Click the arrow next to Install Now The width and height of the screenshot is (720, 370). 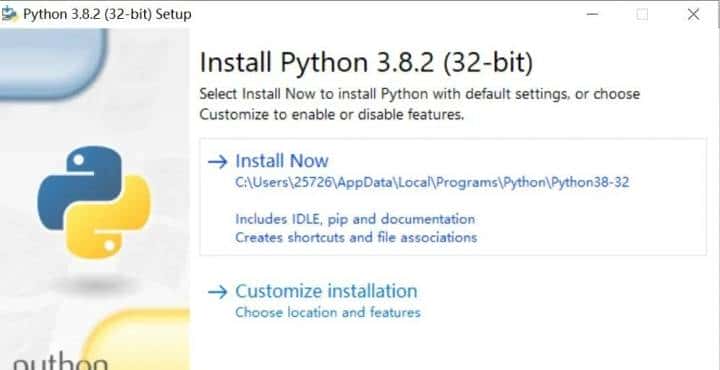click(x=218, y=162)
